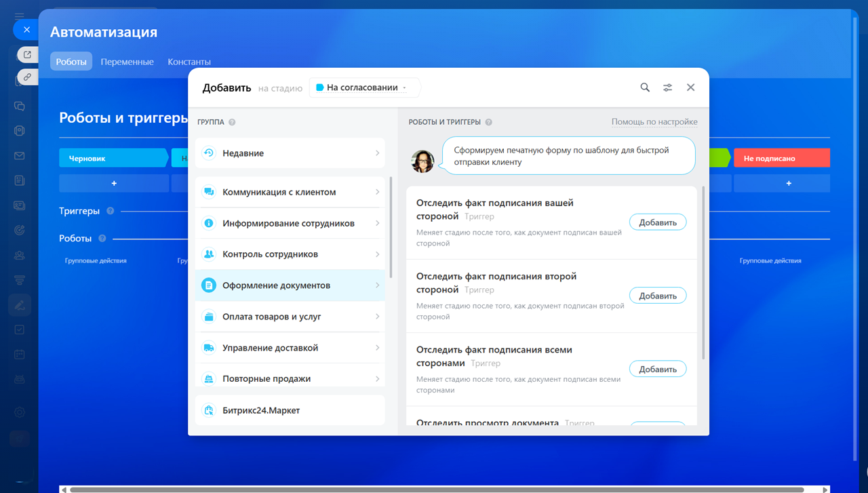Expand the Оплата товаров и услуг group
This screenshot has width=868, height=493.
click(x=290, y=317)
